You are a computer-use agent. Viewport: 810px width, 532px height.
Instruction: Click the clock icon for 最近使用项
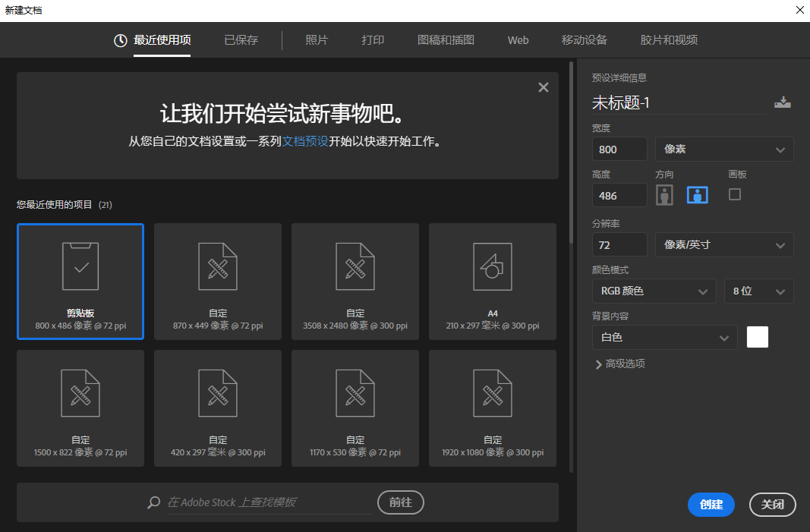pos(121,40)
